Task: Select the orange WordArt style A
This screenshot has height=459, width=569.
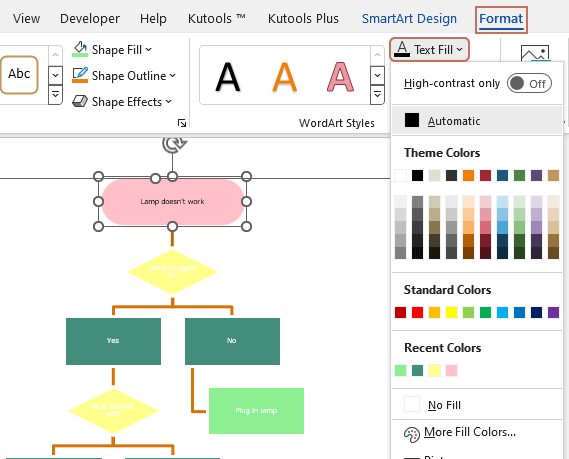Action: (284, 77)
